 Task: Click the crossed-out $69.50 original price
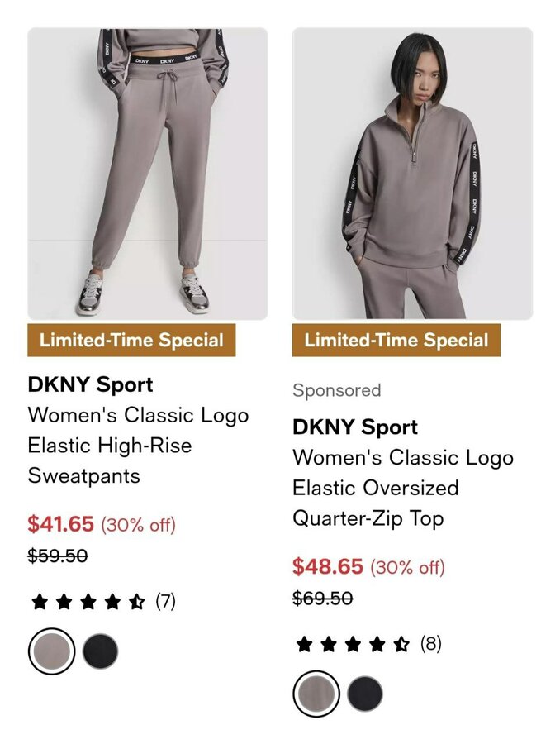(x=322, y=598)
